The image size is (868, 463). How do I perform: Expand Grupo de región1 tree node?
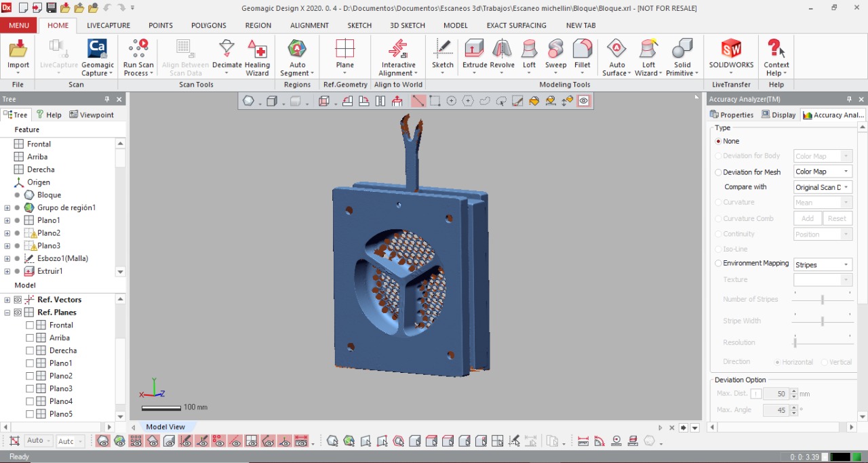click(x=7, y=208)
